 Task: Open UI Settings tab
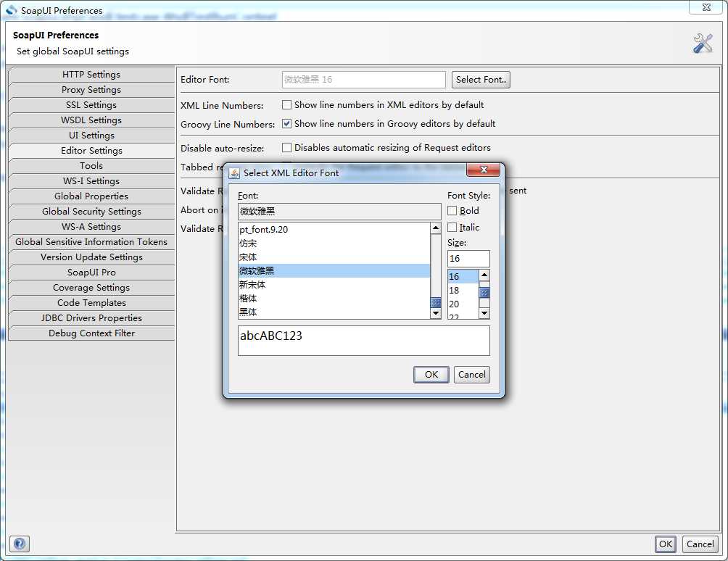pos(91,136)
